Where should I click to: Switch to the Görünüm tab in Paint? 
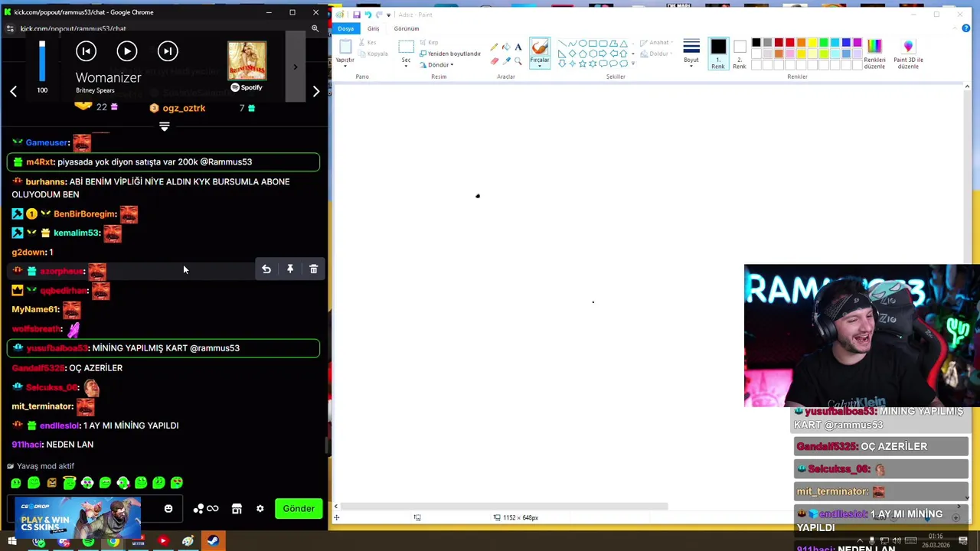pos(407,28)
